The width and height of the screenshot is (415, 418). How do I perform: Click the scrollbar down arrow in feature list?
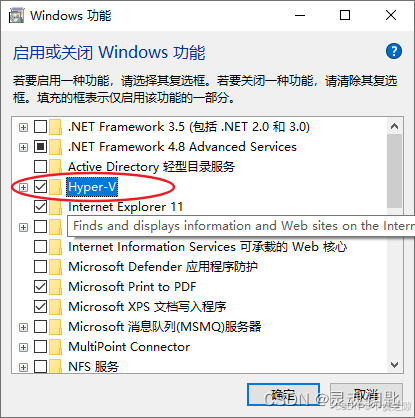pos(395,365)
